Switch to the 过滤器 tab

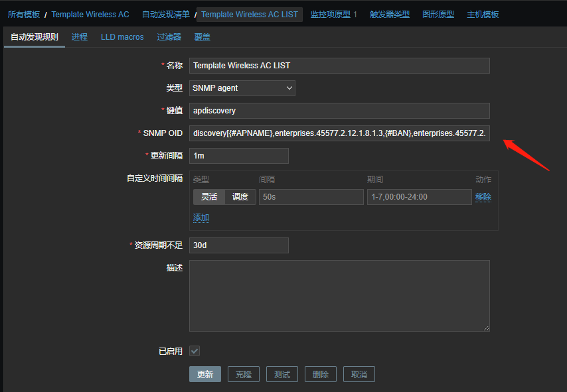coord(169,37)
